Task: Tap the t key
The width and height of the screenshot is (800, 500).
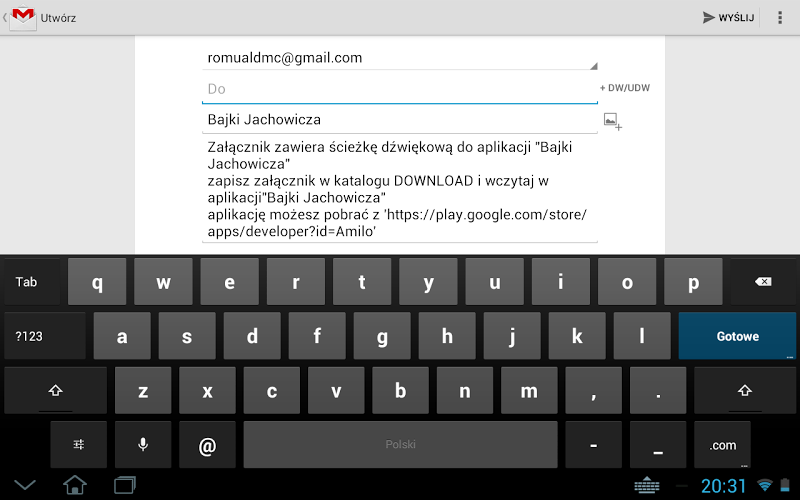Action: point(362,282)
